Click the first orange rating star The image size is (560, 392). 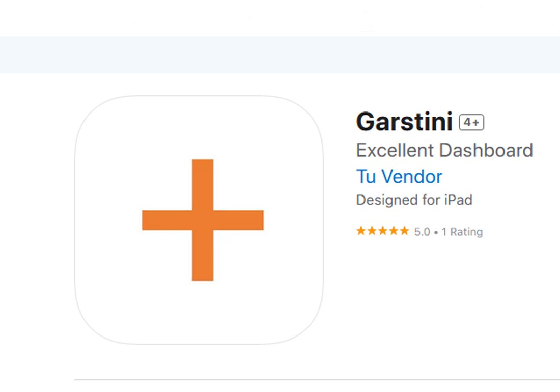pos(361,231)
